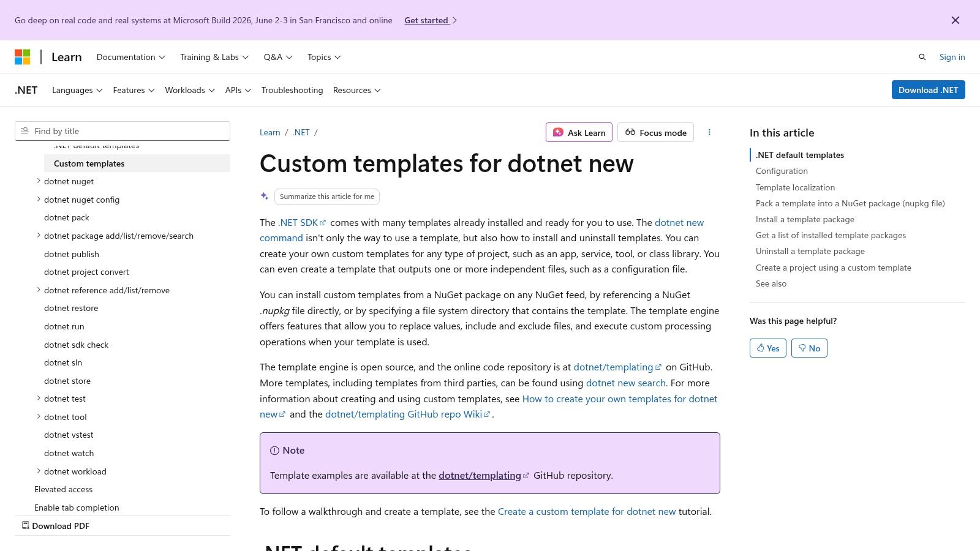Viewport: 980px width, 551px height.
Task: Enable Focus mode with the glasses button
Action: point(655,132)
